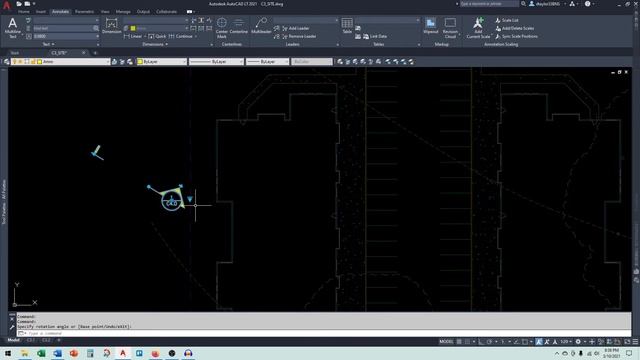Image resolution: width=640 pixels, height=360 pixels.
Task: Open the status bar workspace gear icon
Action: pos(578,342)
